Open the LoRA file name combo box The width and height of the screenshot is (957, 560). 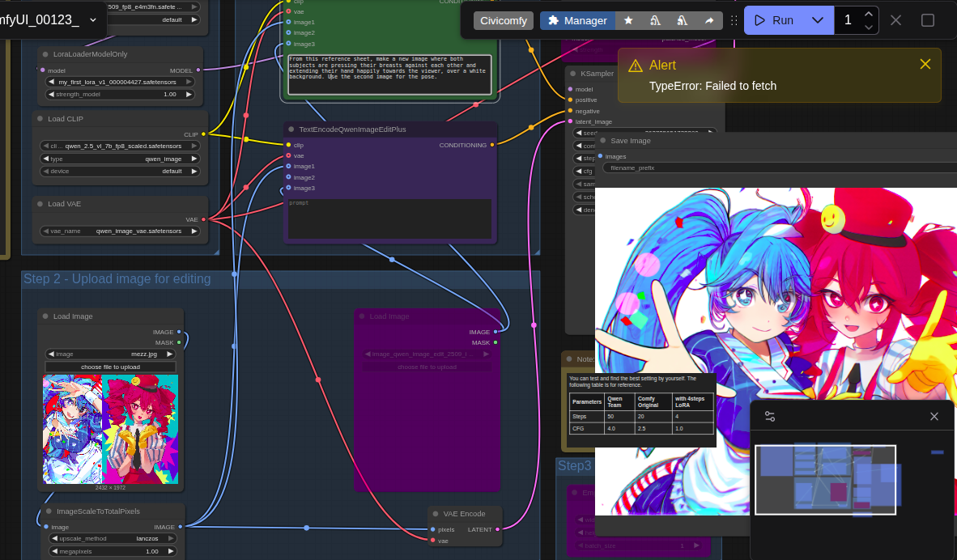[x=121, y=82]
